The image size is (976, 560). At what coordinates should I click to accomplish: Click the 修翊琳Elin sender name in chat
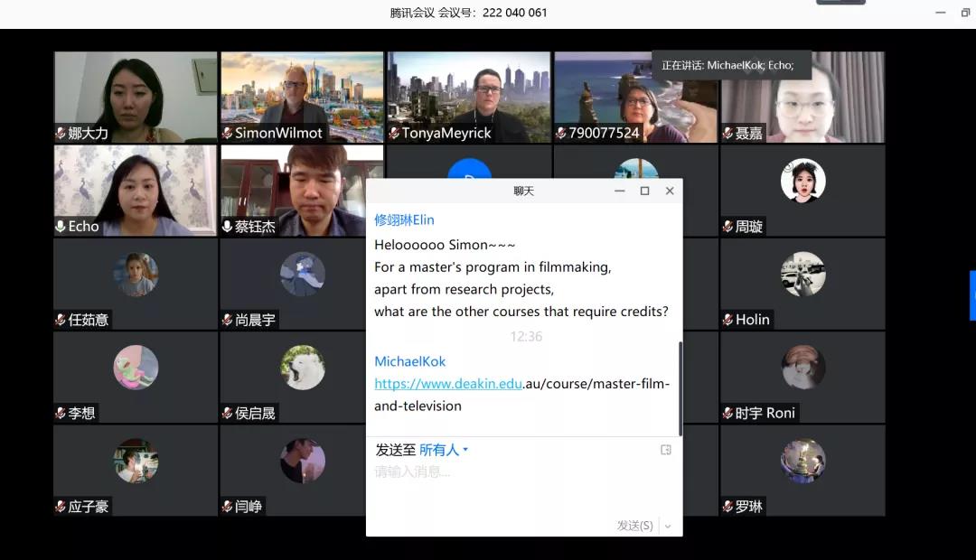(404, 220)
